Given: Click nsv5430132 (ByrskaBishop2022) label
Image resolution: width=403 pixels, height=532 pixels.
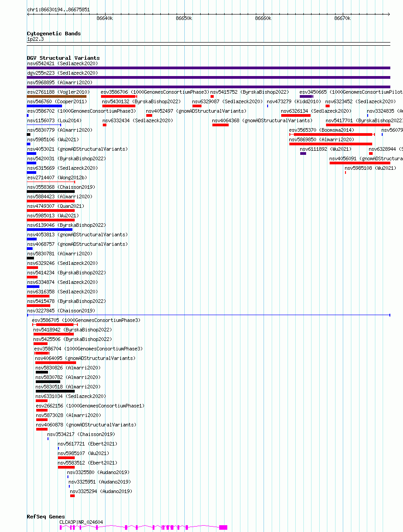Looking at the screenshot, I should [x=141, y=101].
